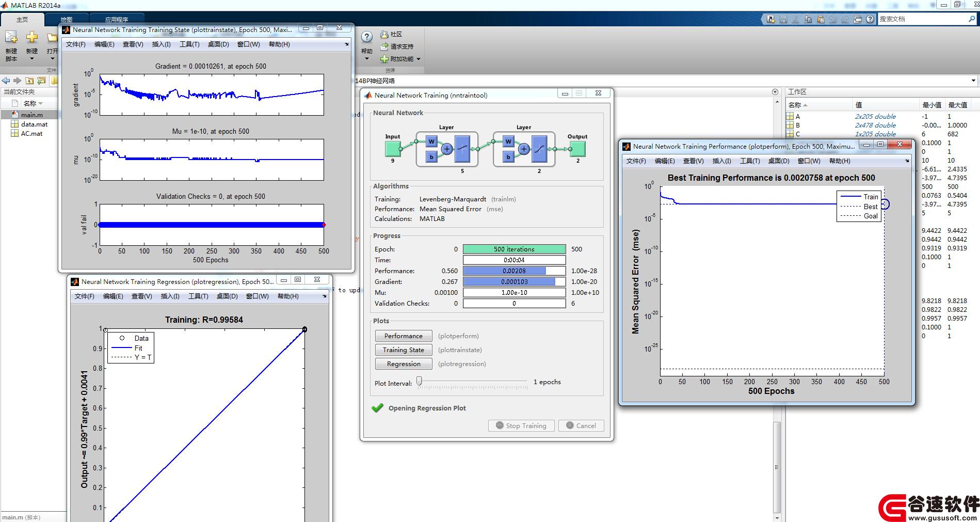The height and width of the screenshot is (522, 980).
Task: Open Insert (插入) menu in Performance window
Action: (721, 161)
